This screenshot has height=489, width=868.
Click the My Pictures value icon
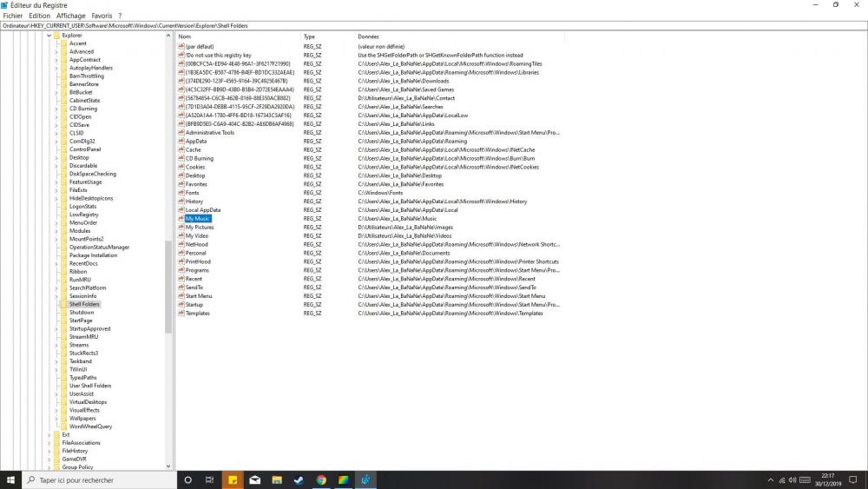click(181, 227)
